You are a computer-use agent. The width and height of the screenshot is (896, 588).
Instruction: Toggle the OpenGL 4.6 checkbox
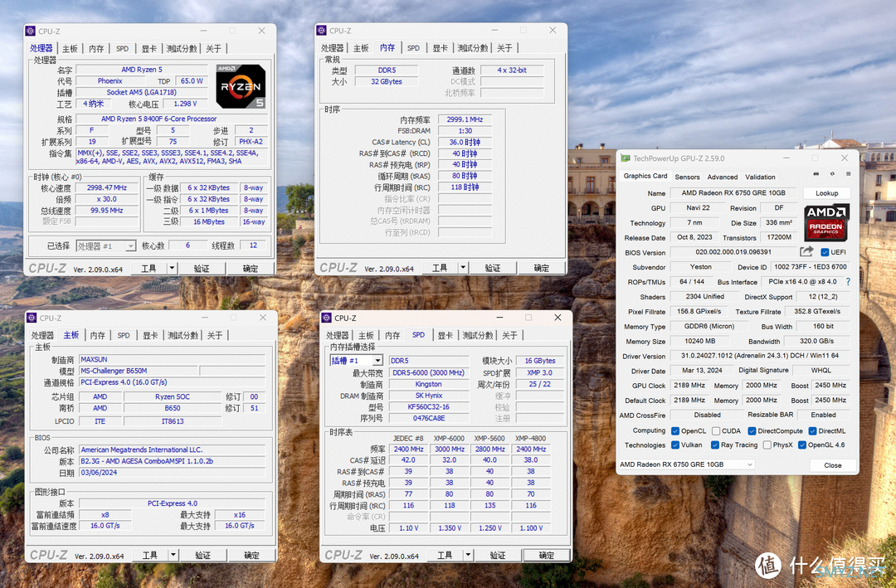[801, 445]
